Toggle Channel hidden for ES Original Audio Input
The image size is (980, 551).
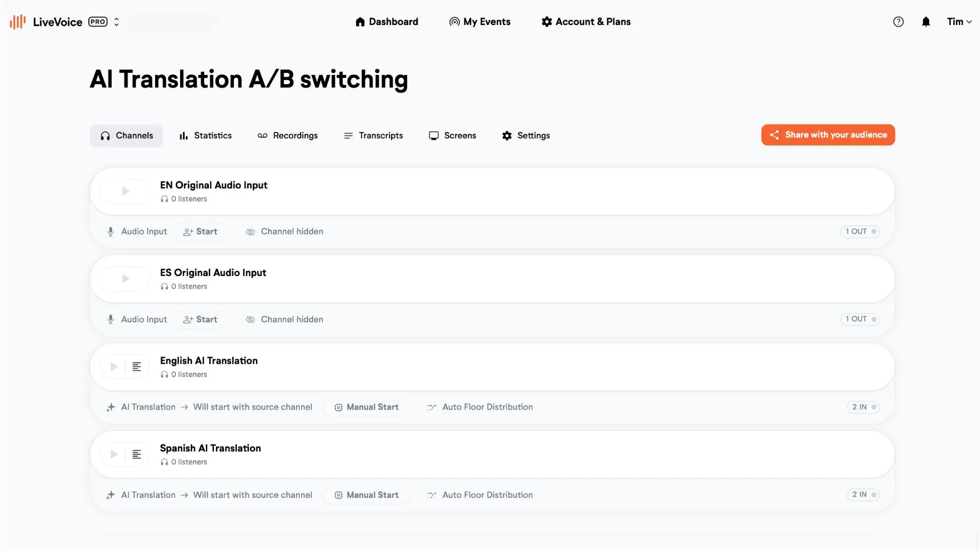click(284, 319)
